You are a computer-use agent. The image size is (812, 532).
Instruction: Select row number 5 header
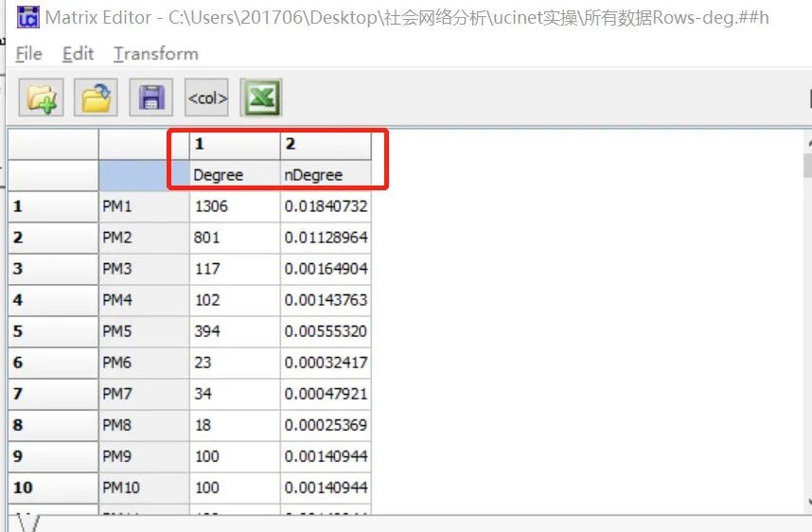point(53,331)
